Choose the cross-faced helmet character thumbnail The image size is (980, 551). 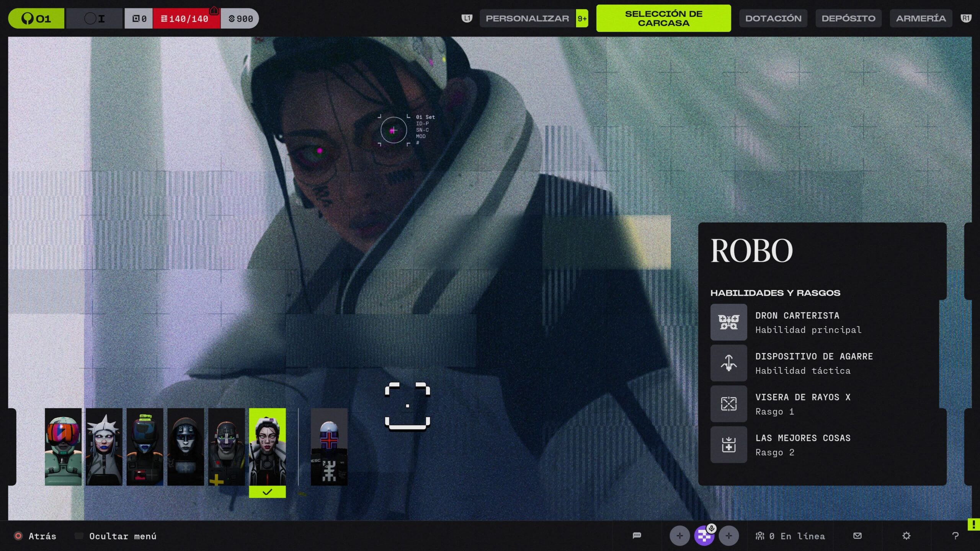pyautogui.click(x=329, y=447)
